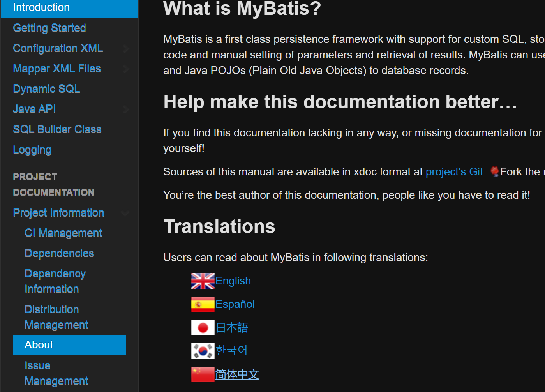Click the South Korea flag icon
This screenshot has width=545, height=392.
(x=203, y=351)
